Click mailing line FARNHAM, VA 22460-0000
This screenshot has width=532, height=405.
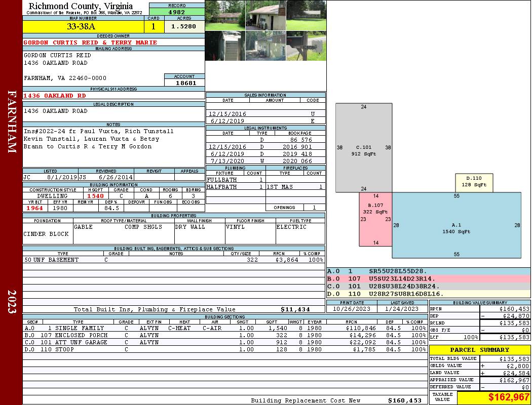coord(65,78)
